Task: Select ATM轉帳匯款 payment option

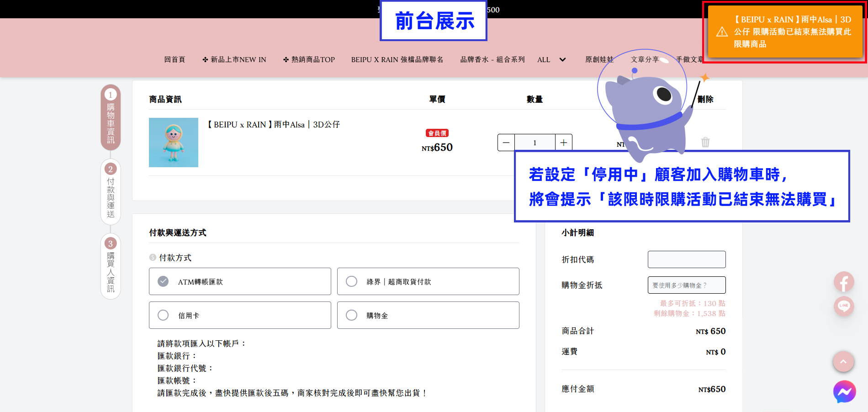Action: point(240,281)
